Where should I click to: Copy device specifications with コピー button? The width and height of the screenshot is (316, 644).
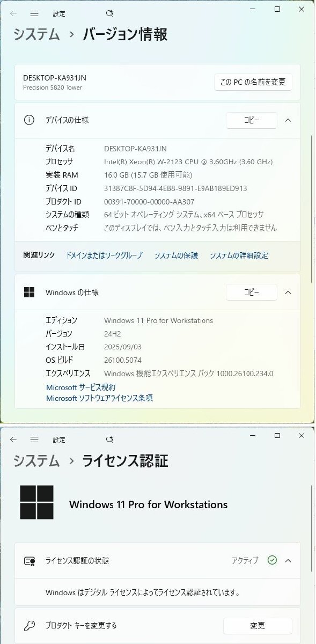coord(252,120)
